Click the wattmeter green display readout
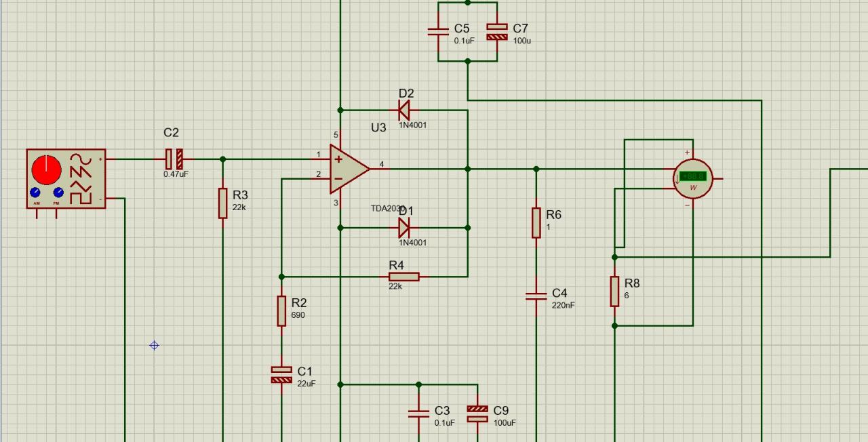Viewport: 868px width, 442px height. tap(693, 176)
